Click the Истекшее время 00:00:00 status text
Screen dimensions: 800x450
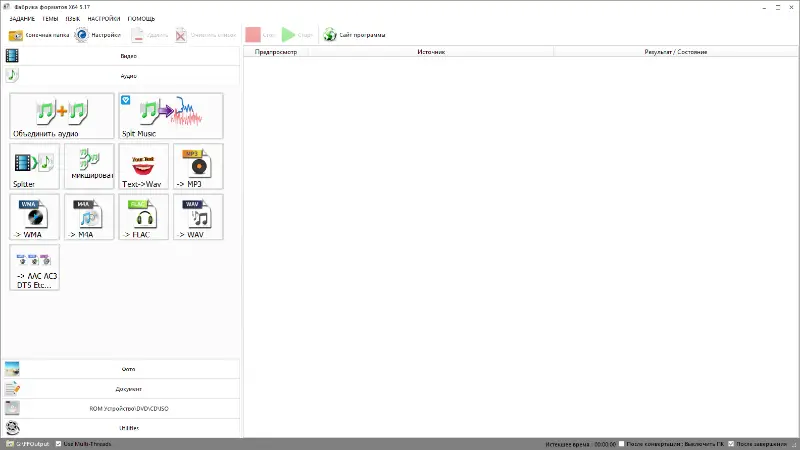[x=581, y=444]
